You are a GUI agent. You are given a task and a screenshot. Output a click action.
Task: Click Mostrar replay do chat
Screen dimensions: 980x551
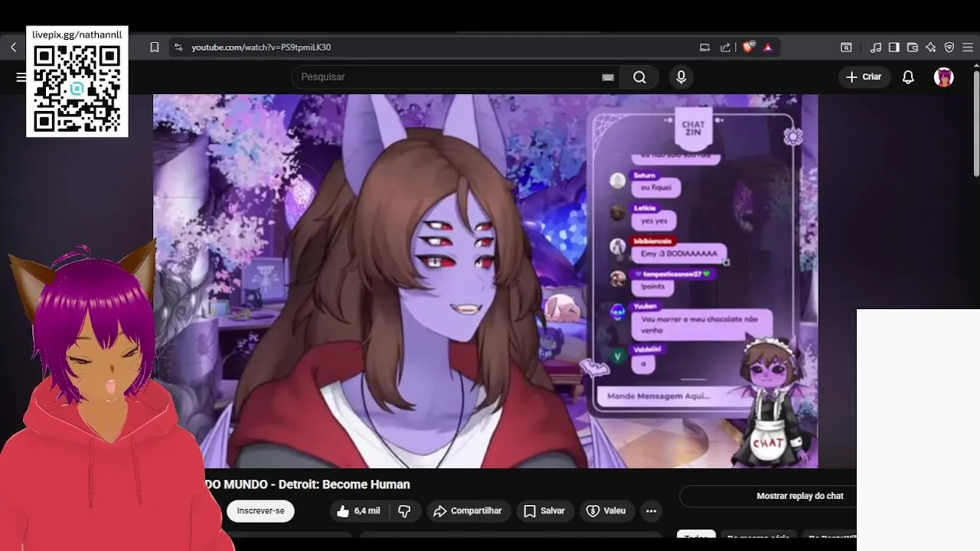[799, 496]
